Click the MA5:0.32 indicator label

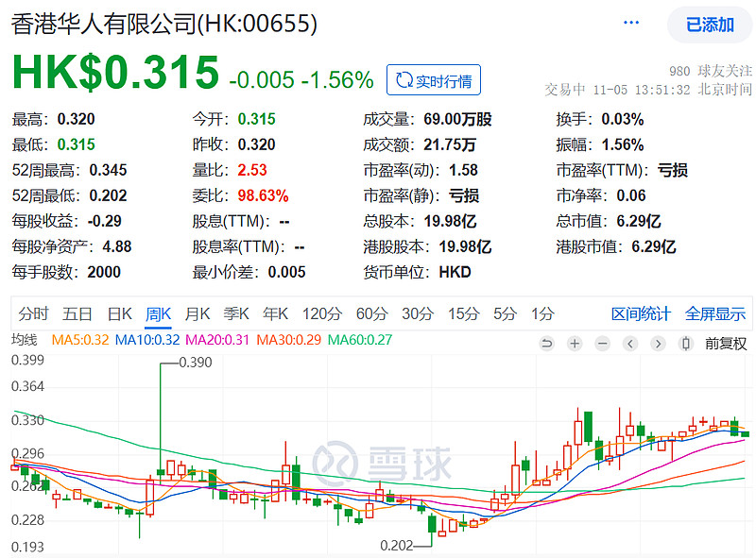80,340
